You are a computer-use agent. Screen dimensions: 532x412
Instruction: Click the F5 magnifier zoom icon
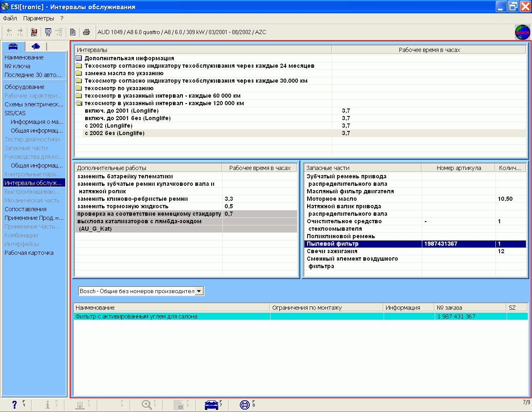pyautogui.click(x=147, y=405)
